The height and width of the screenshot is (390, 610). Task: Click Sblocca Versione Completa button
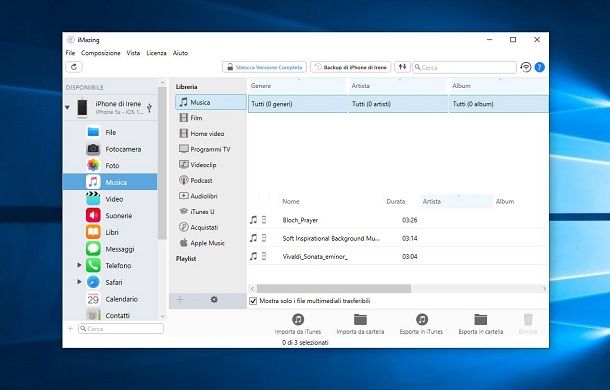265,67
